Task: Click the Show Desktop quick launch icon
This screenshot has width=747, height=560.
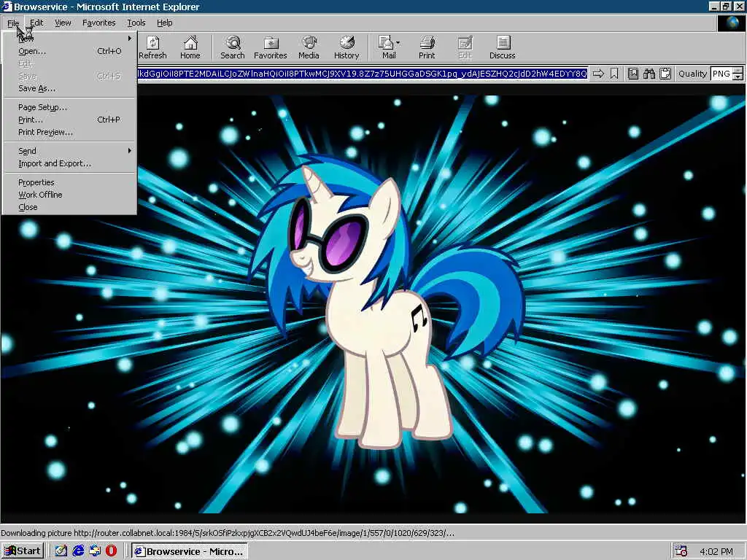Action: 61,551
